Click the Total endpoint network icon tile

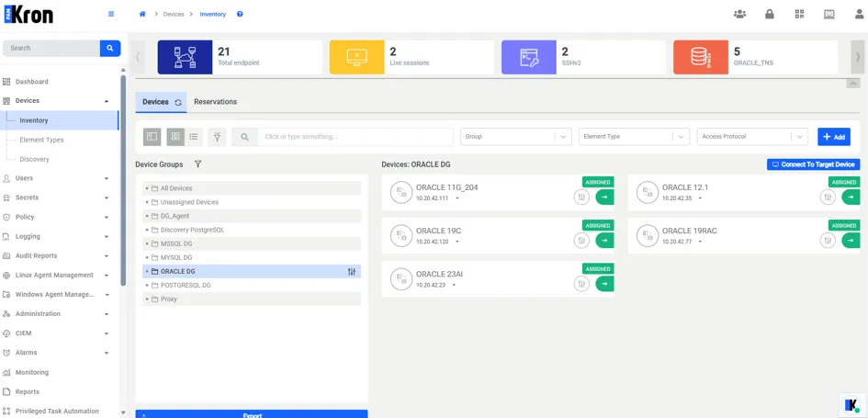click(x=185, y=57)
